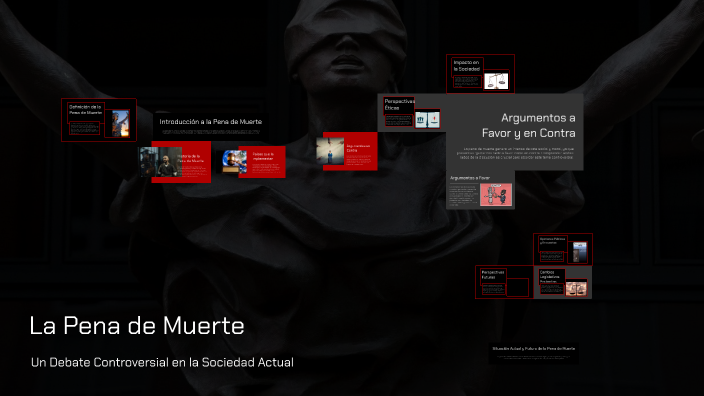Open the 'Historia de la Pena de Muerte' slide

pyautogui.click(x=181, y=162)
